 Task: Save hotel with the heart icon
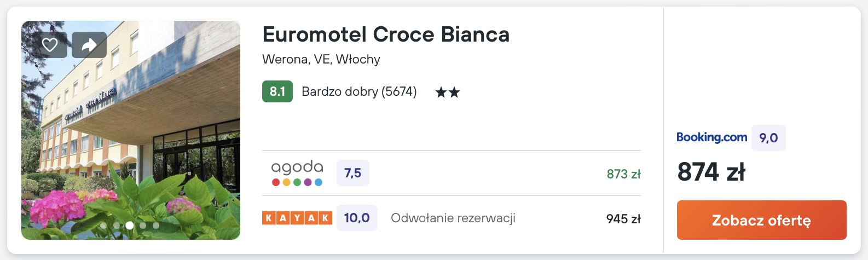tap(50, 45)
